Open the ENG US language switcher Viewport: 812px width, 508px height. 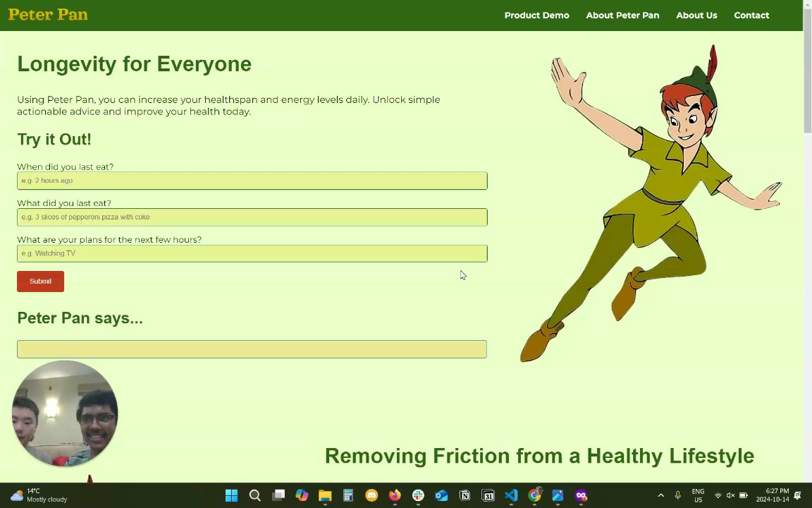(x=698, y=495)
